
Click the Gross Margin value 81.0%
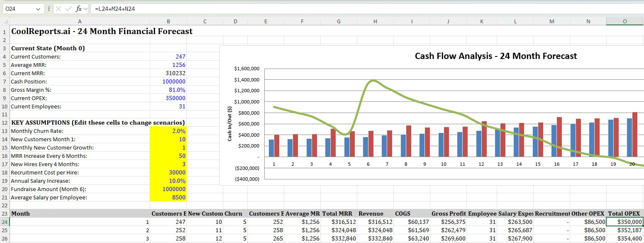pos(168,90)
